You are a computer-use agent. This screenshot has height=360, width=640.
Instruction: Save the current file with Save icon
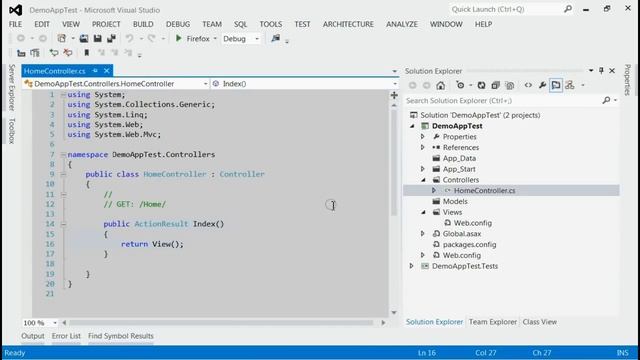[x=98, y=38]
